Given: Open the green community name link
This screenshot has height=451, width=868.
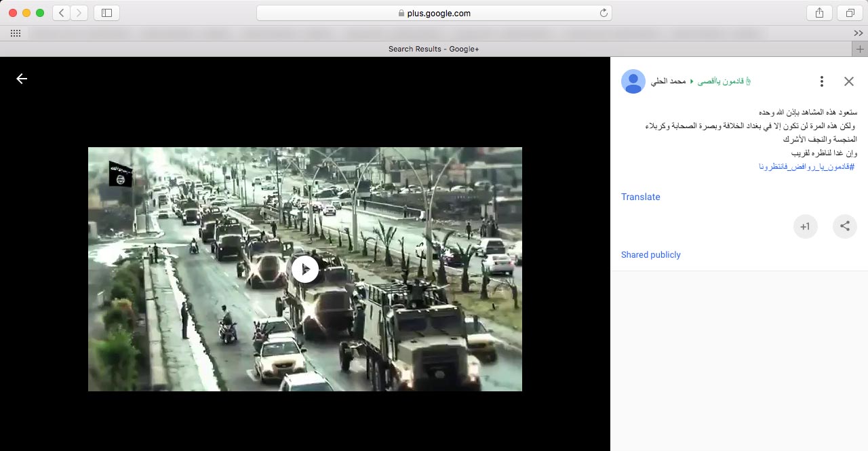Looking at the screenshot, I should point(724,81).
